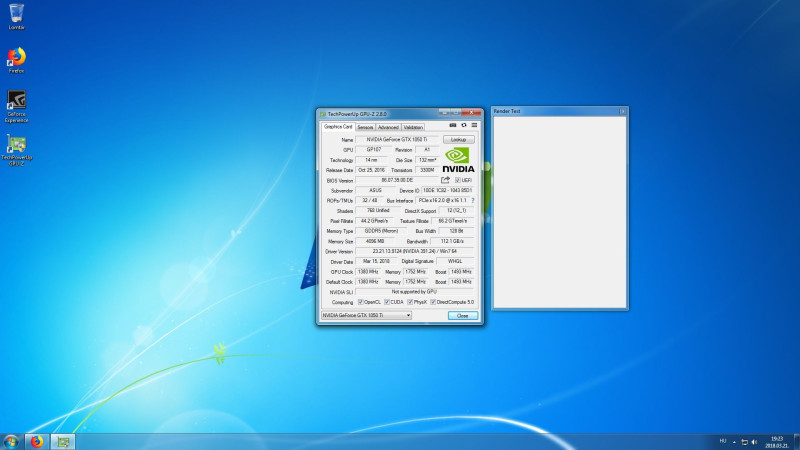Click the BIOS Version value field
800x450 pixels.
397,180
